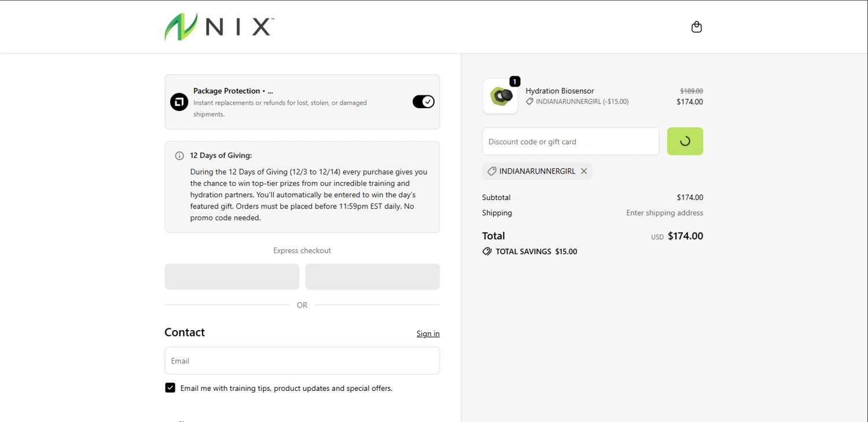Click the Total Savings tag icon
The image size is (868, 422).
[487, 251]
